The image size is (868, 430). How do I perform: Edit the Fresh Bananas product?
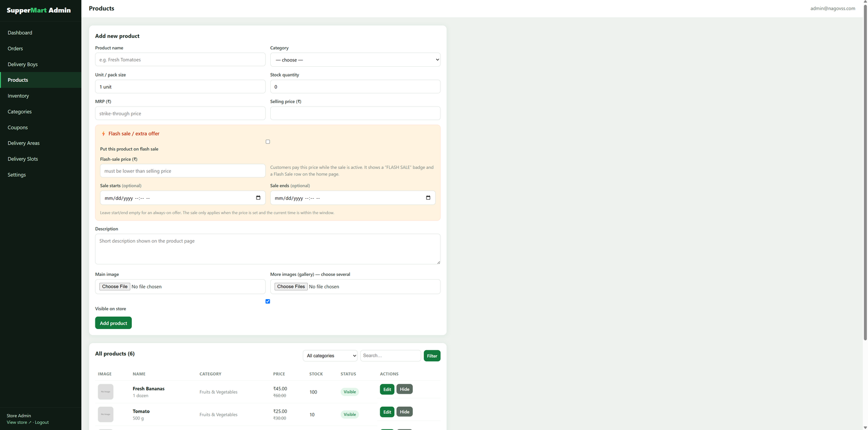[x=387, y=389]
